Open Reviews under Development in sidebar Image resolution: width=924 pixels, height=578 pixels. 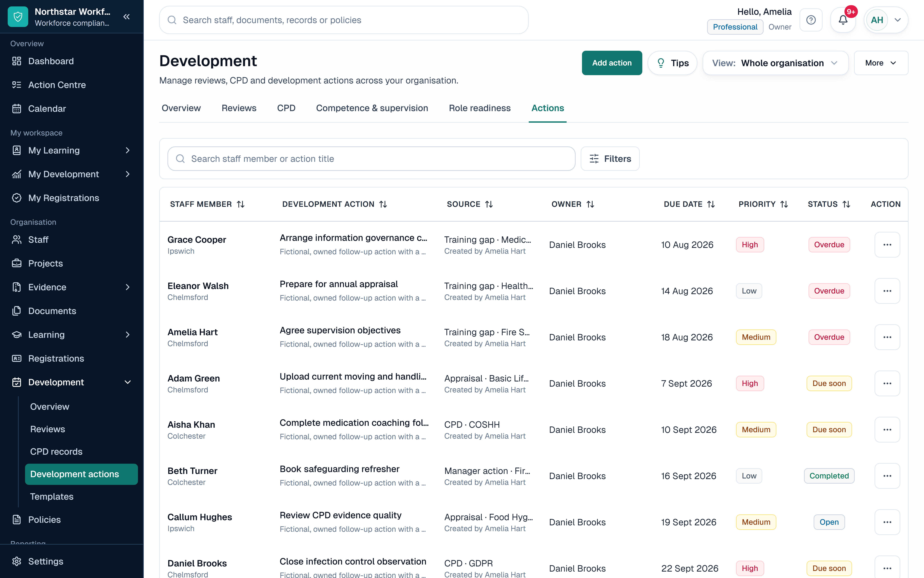pyautogui.click(x=81, y=429)
